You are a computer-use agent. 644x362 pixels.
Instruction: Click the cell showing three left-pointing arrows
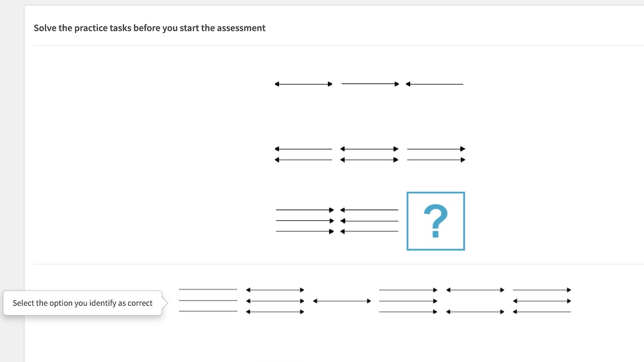click(370, 220)
